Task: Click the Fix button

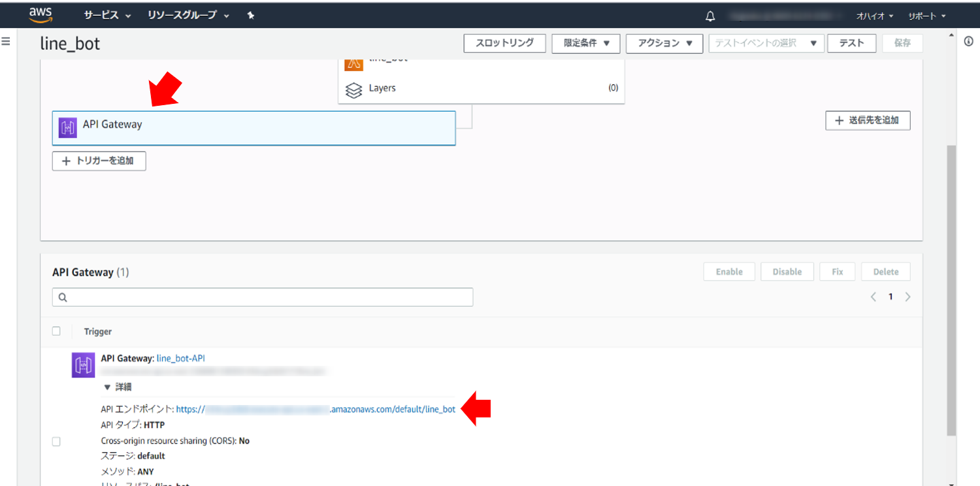Action: point(838,272)
